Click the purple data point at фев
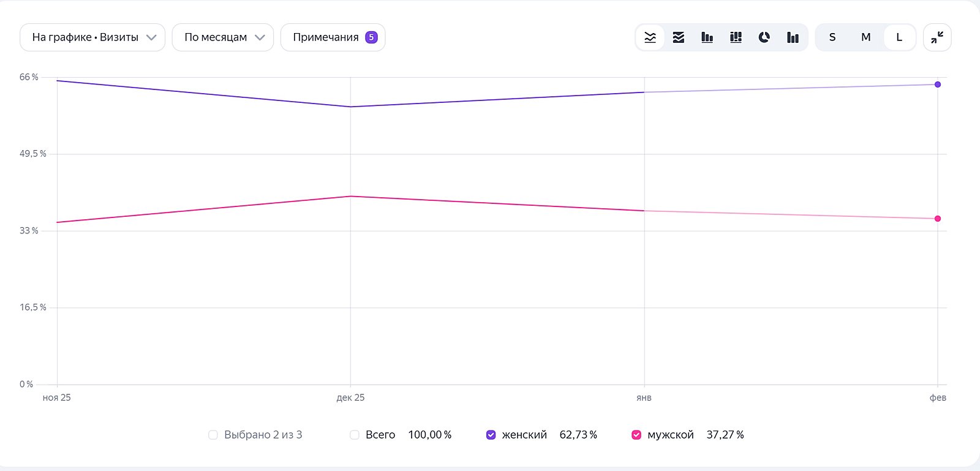Screen dimensions: 980x471 (x=938, y=85)
